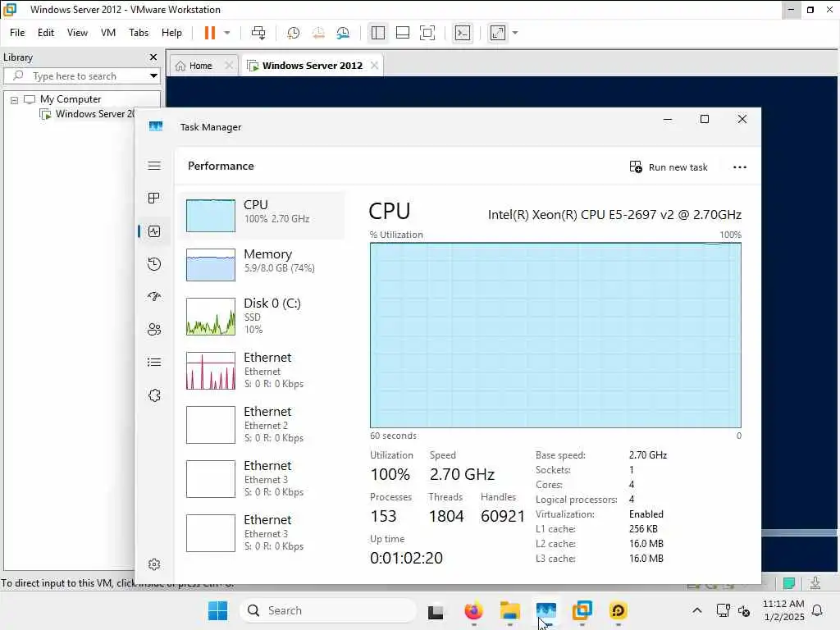Launch Firefox from the taskbar
Viewport: 840px width, 630px height.
pyautogui.click(x=473, y=610)
